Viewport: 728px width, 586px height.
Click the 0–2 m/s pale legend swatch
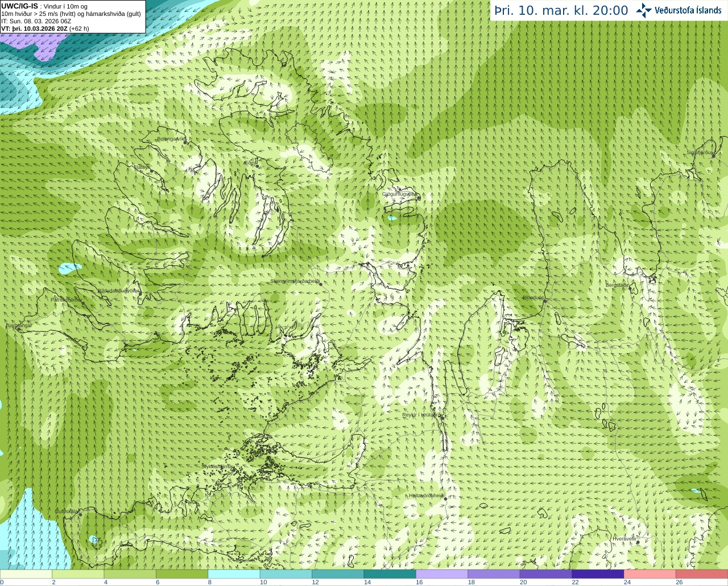(x=26, y=574)
